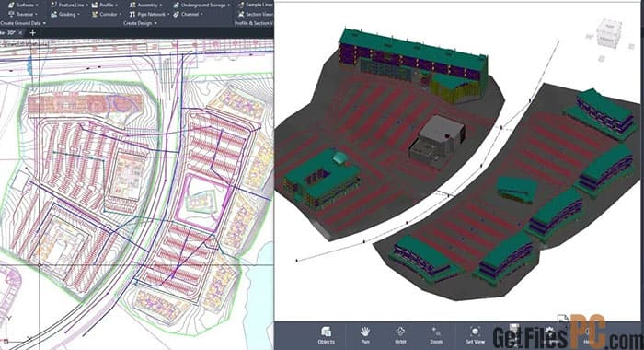
Task: Open the Corridor tool icon
Action: point(95,14)
